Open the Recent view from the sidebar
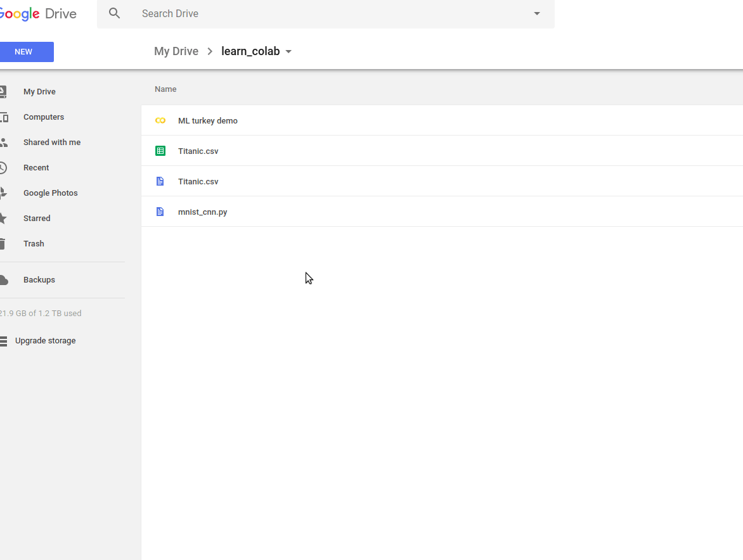The width and height of the screenshot is (743, 560). click(5, 167)
